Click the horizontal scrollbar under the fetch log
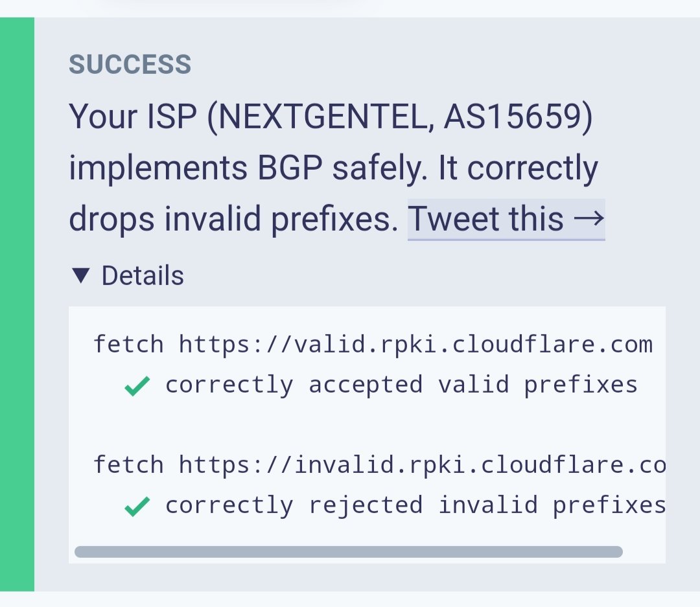The image size is (700, 607). click(x=348, y=552)
